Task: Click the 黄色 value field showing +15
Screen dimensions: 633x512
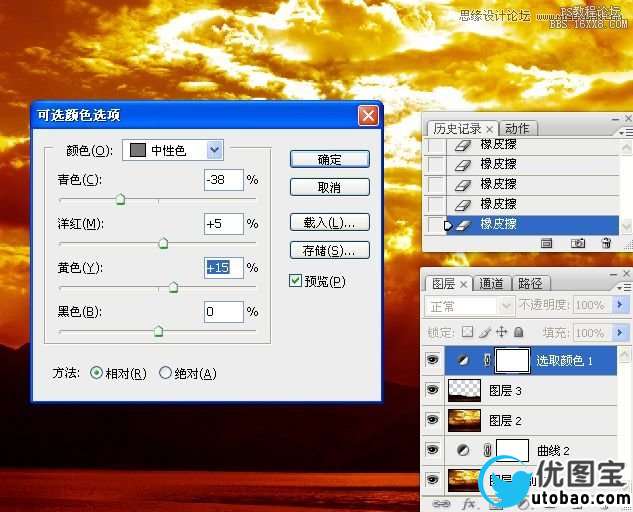Action: pyautogui.click(x=224, y=268)
